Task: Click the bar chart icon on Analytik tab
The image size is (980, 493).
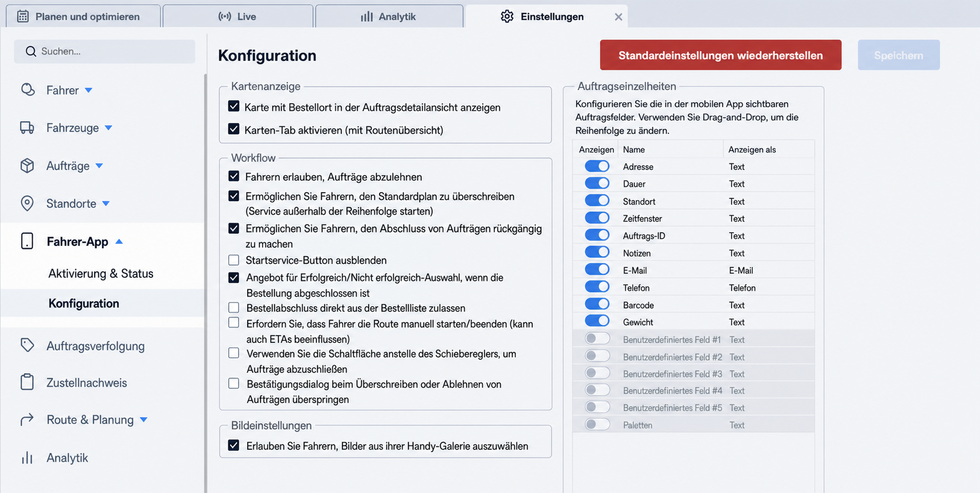Action: [x=366, y=16]
